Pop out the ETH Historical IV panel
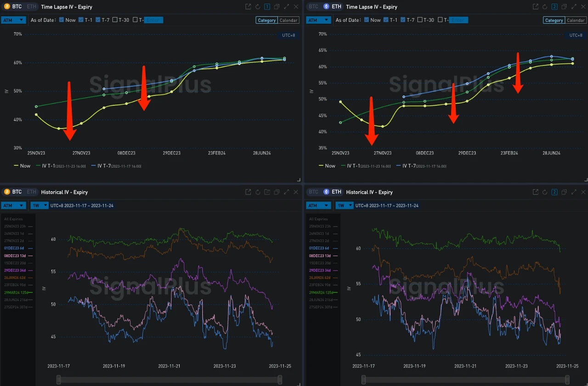This screenshot has height=386, width=588. point(535,192)
